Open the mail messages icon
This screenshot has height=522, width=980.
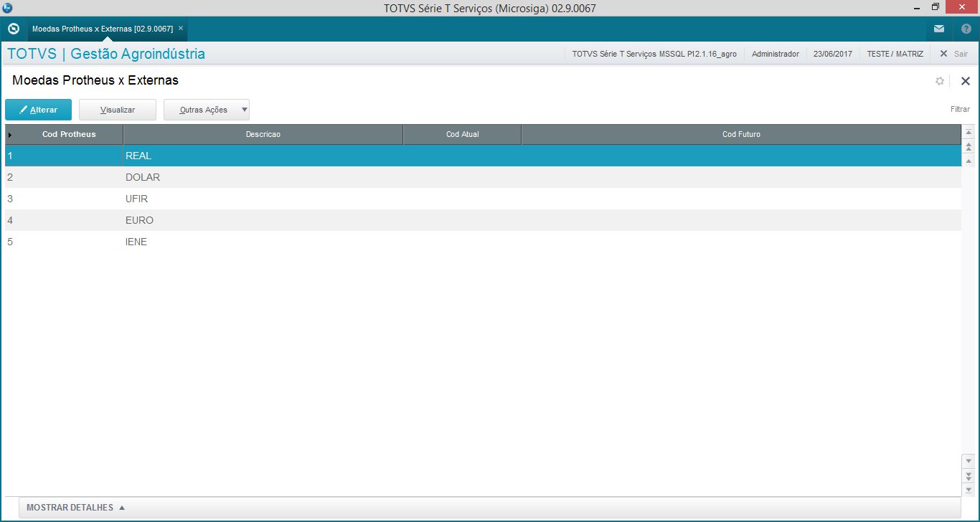tap(939, 29)
